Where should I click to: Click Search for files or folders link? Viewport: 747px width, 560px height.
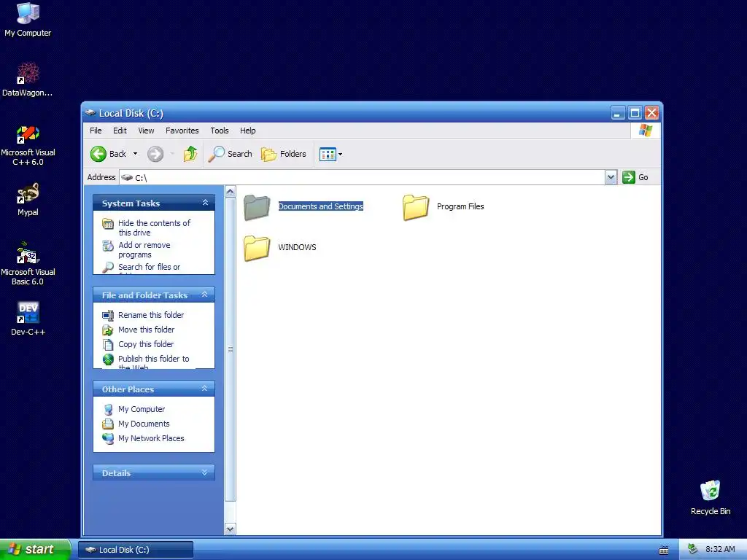click(x=149, y=268)
